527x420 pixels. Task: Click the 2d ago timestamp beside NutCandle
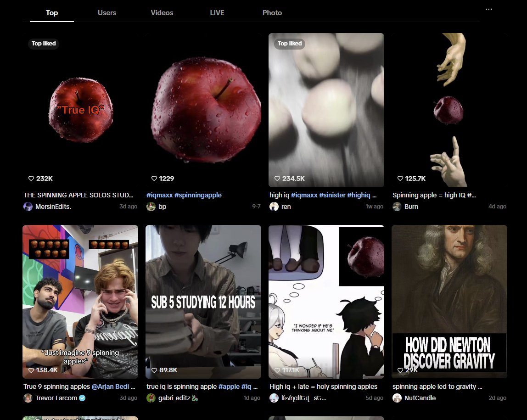498,398
